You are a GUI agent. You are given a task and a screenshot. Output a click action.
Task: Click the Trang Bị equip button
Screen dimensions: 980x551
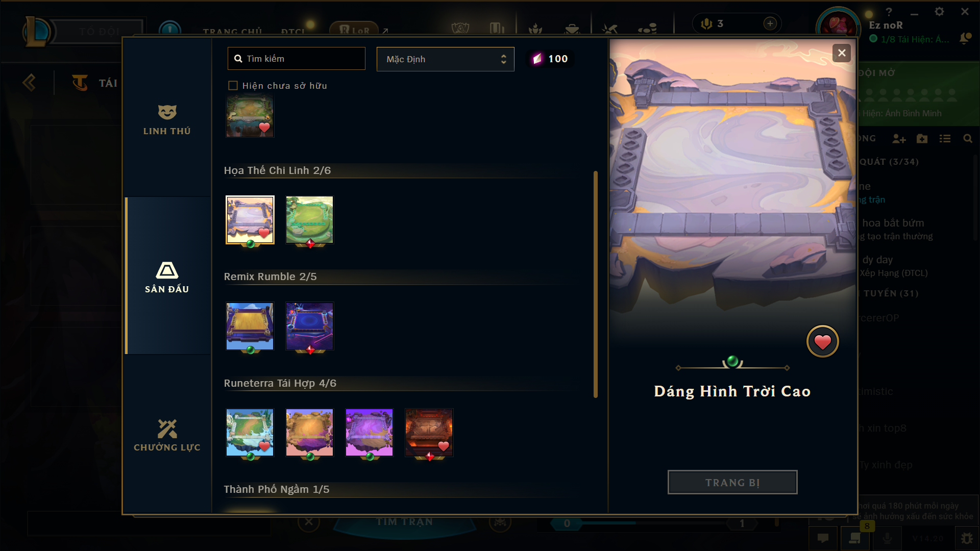[732, 482]
